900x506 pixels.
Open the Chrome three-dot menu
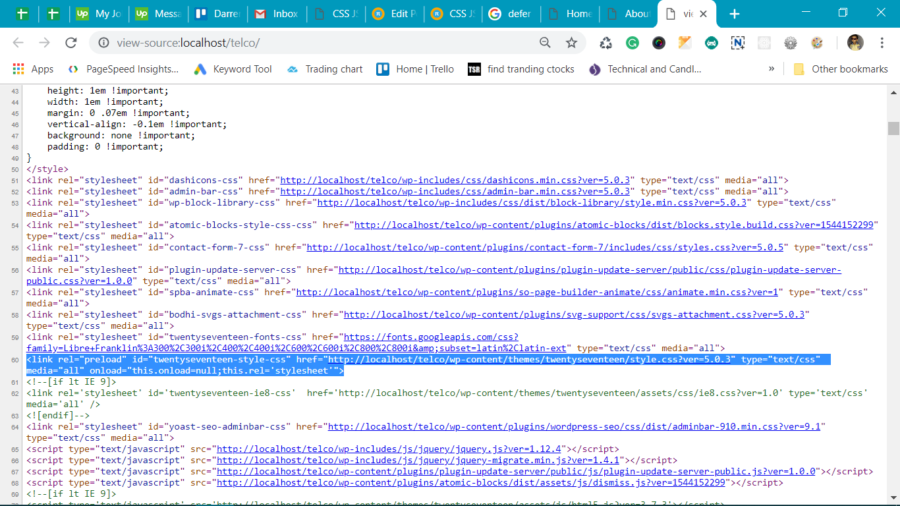pos(882,43)
